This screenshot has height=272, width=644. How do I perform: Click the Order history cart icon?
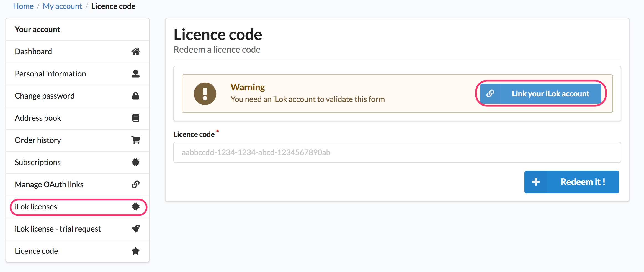pyautogui.click(x=135, y=140)
